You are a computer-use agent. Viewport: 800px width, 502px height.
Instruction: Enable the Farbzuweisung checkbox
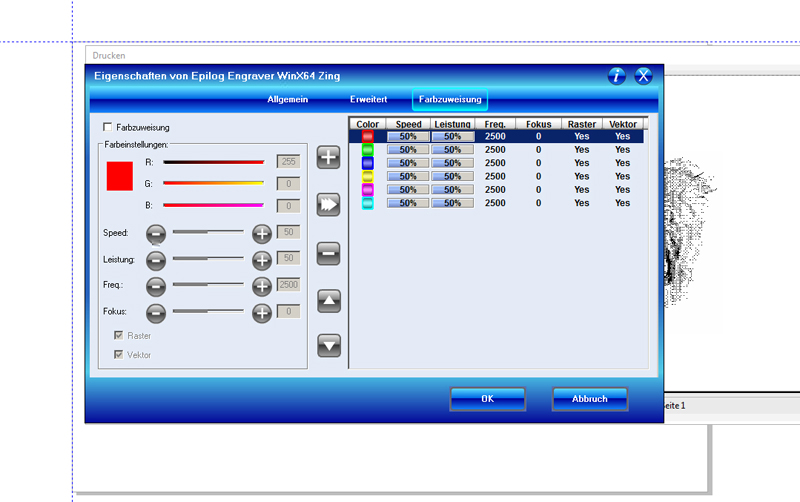click(108, 128)
